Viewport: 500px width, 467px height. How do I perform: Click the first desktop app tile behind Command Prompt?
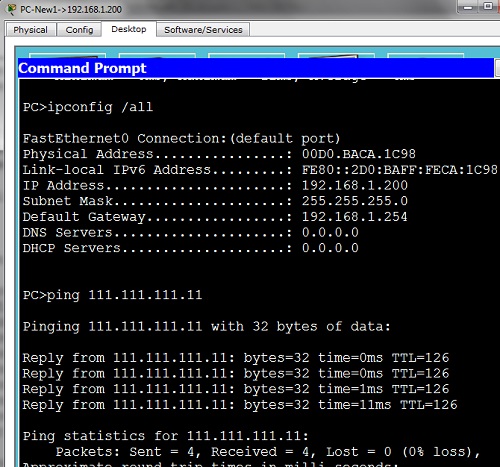point(67,55)
